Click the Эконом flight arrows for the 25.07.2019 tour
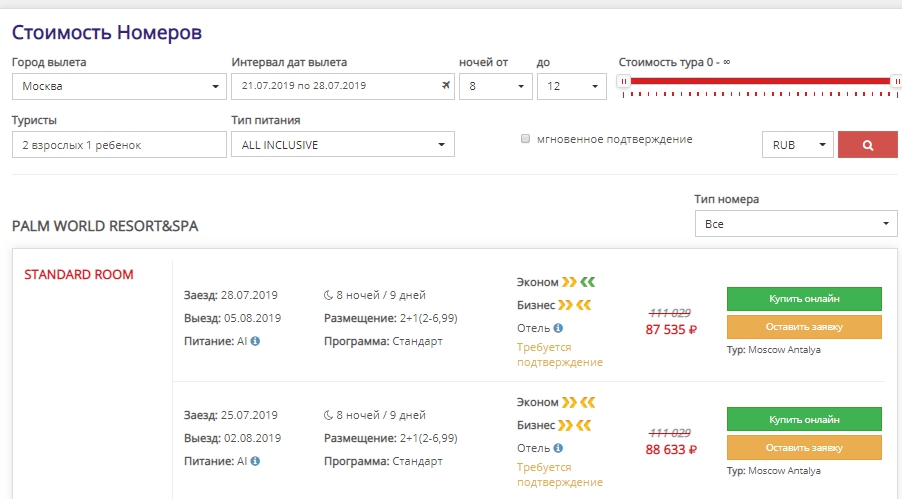Screen dimensions: 902x499 [579, 402]
